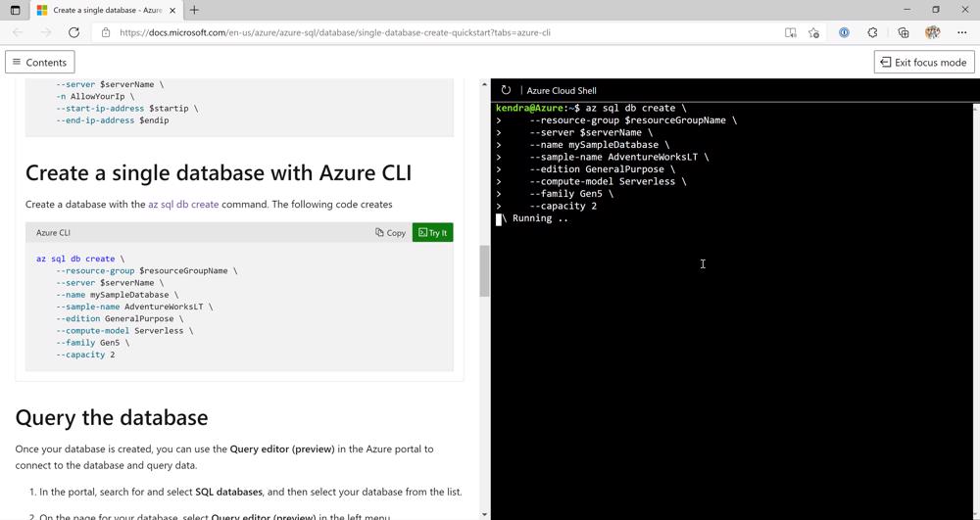Screen dimensions: 980x520
Task: Open tab actions menu icon
Action: 15,10
